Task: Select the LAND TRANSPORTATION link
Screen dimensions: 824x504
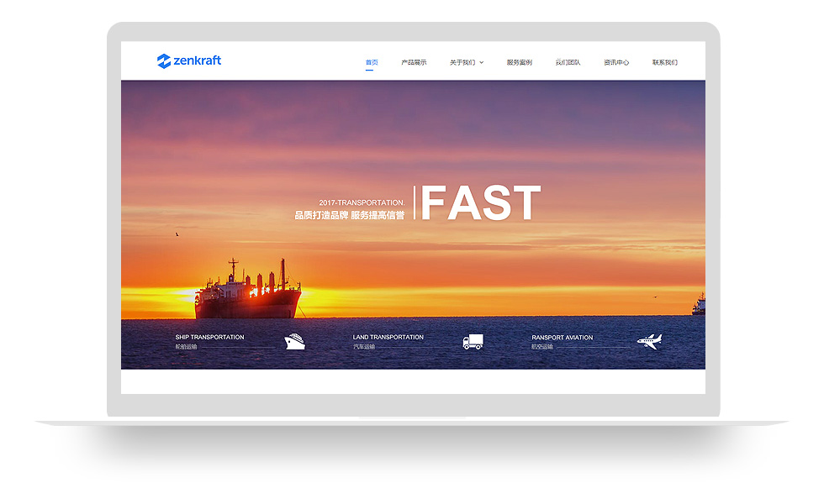Action: (388, 337)
